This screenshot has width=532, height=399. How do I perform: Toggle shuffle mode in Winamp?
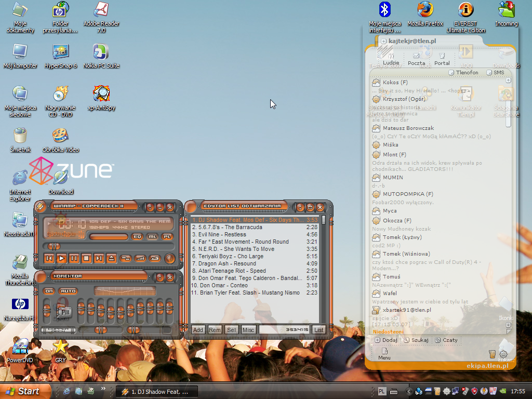126,259
